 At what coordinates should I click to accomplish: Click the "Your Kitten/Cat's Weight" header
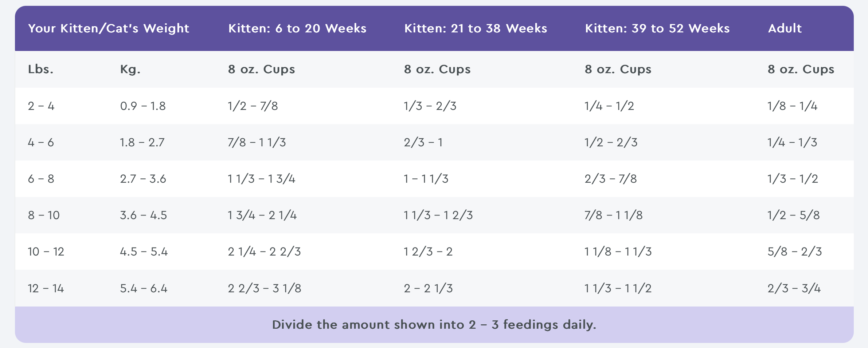[109, 28]
